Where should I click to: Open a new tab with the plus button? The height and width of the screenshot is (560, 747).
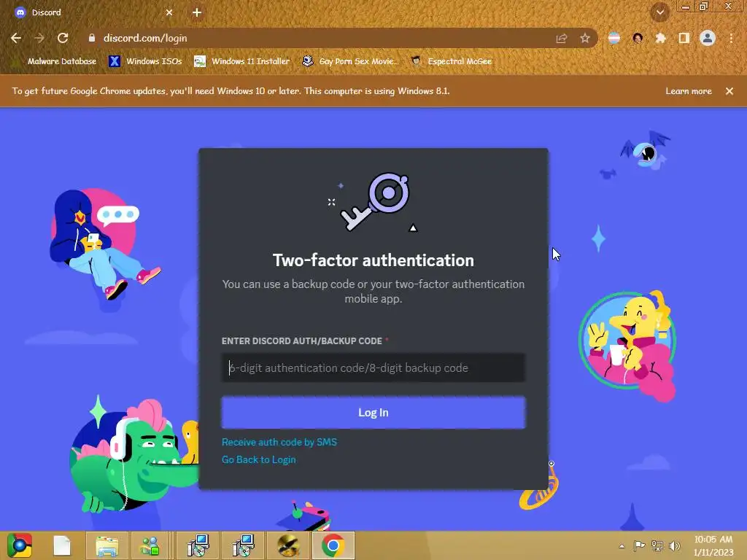[x=197, y=12]
